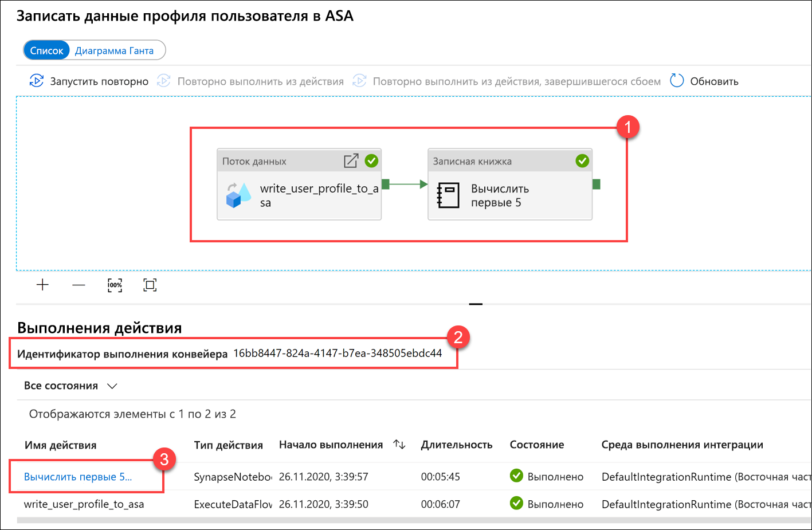The height and width of the screenshot is (530, 812).
Task: Click the horizontal scrollbar under the table
Action: pos(414,520)
